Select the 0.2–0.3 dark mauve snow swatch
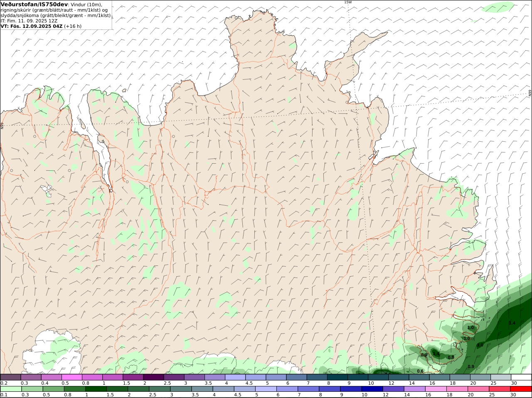The image size is (532, 398). 10,377
